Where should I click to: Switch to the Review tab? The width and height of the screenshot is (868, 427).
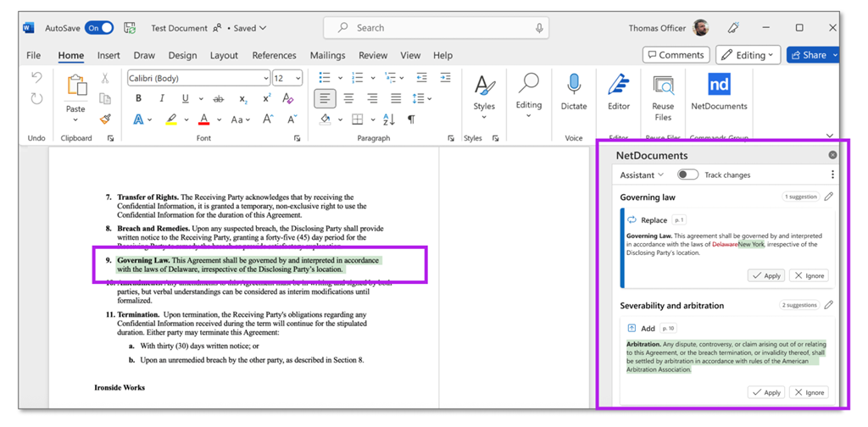click(x=373, y=55)
